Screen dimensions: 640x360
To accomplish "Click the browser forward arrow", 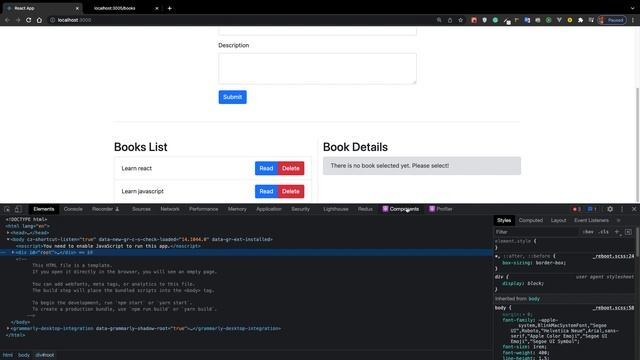I will pyautogui.click(x=18, y=20).
